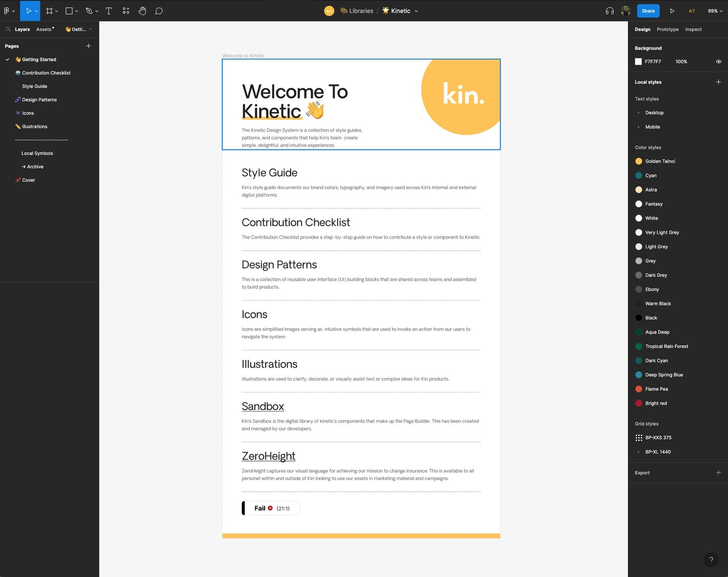This screenshot has height=577, width=728.
Task: Switch to the Layers tab
Action: click(x=22, y=29)
